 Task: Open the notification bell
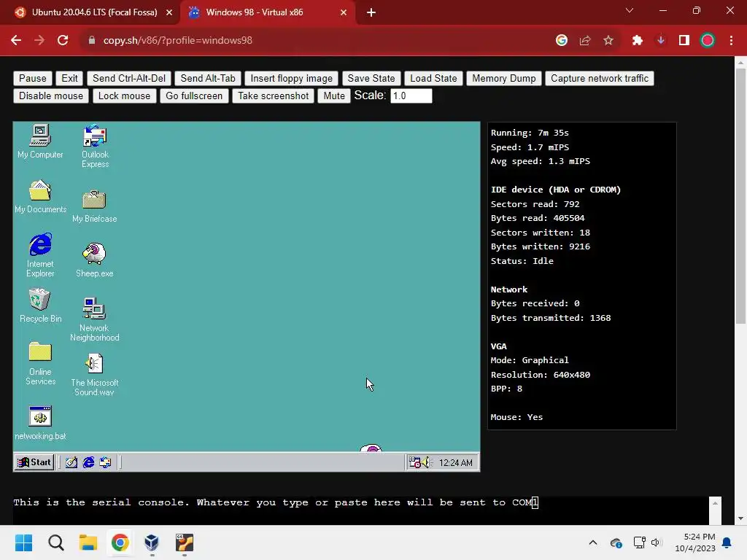click(727, 542)
